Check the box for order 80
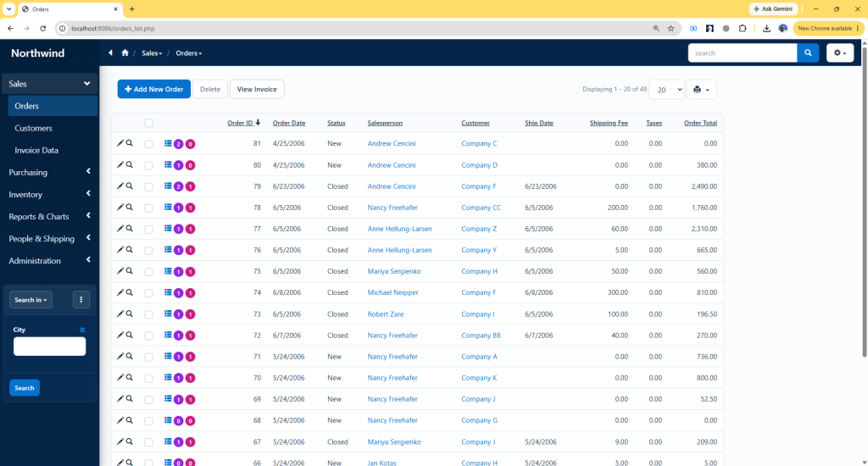This screenshot has height=466, width=868. click(x=149, y=165)
